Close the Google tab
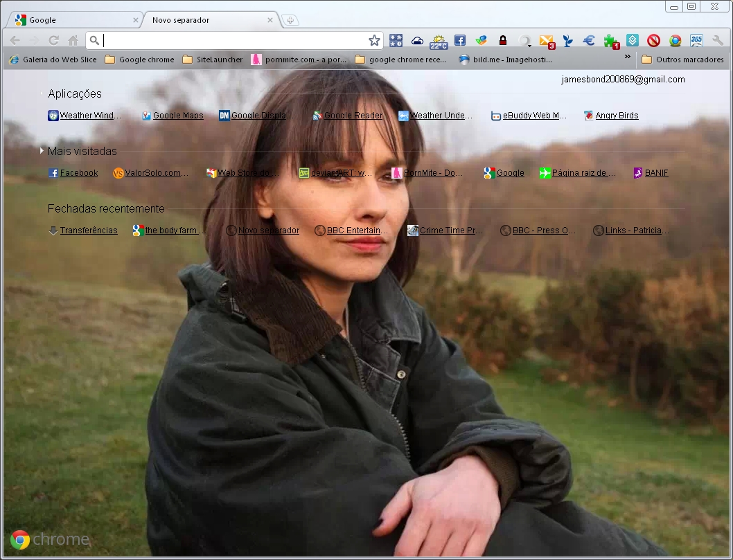Image resolution: width=733 pixels, height=560 pixels. (x=136, y=20)
